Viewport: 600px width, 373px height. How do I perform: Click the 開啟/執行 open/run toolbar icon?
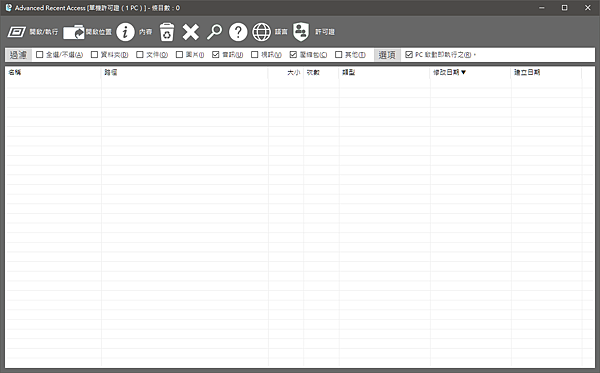point(16,32)
